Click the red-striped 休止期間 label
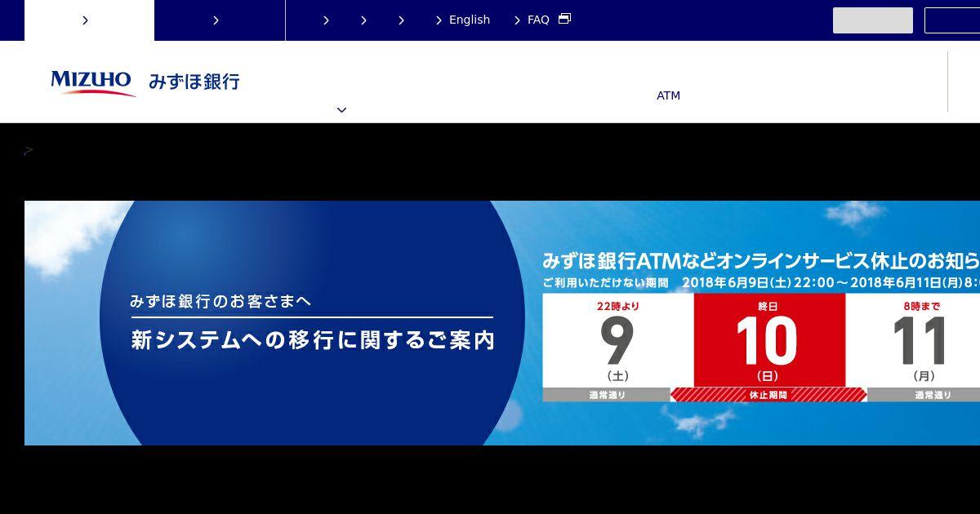The image size is (980, 514). (x=768, y=395)
